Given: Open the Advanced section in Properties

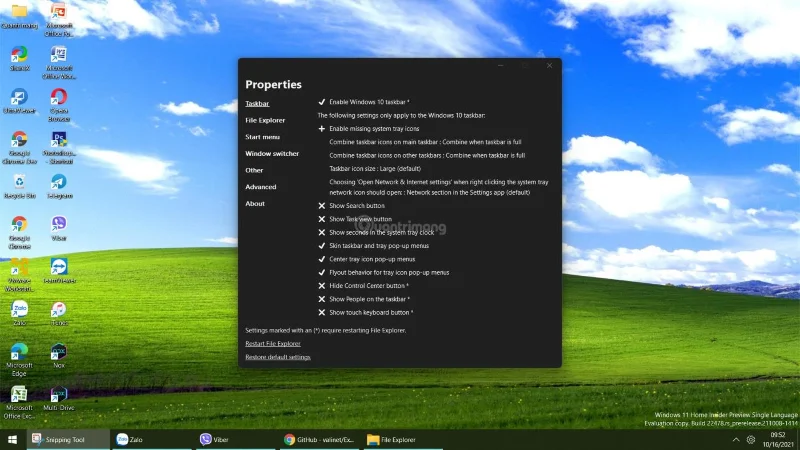Looking at the screenshot, I should point(261,187).
